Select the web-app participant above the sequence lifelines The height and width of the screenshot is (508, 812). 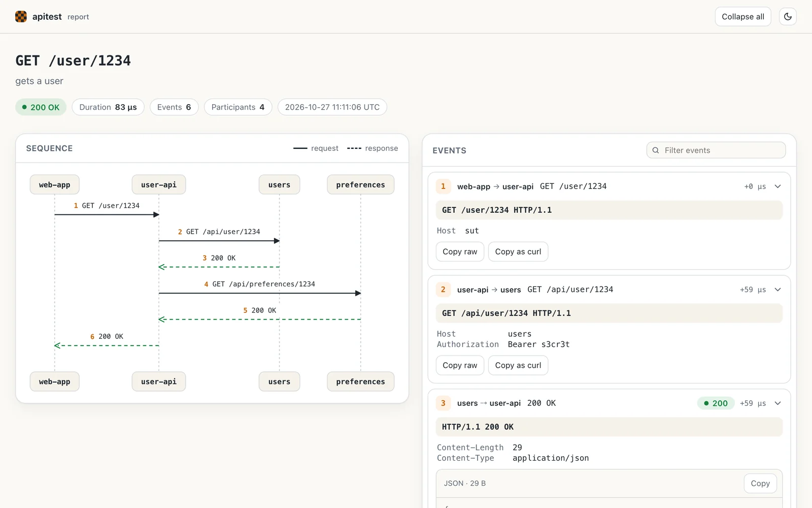pos(55,185)
